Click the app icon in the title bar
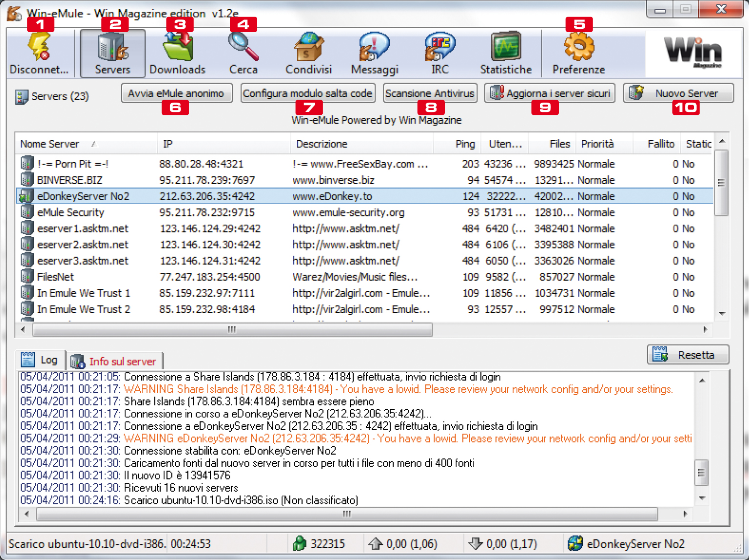Screen dimensions: 749x560 pyautogui.click(x=14, y=13)
